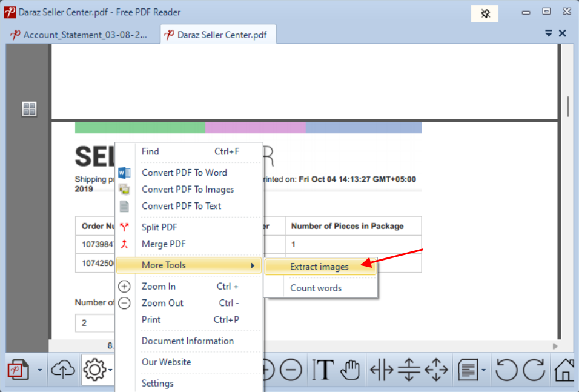Choose Convert PDF To Images
This screenshot has width=579, height=392.
(189, 189)
